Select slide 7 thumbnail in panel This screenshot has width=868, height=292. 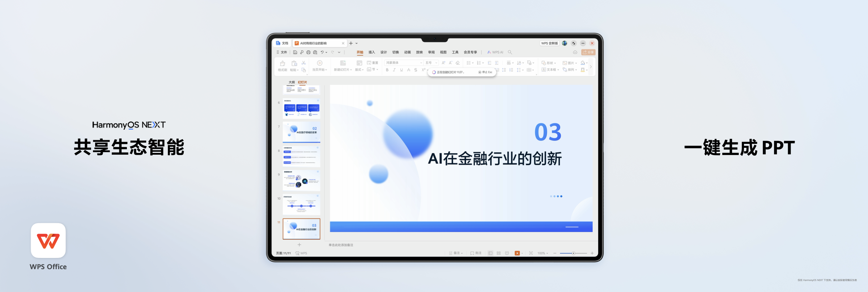point(301,132)
